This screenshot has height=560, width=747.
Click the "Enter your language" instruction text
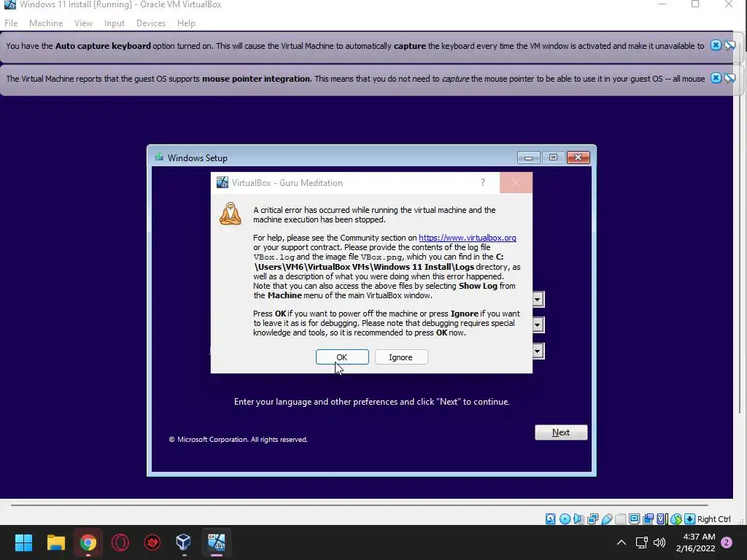pos(371,402)
